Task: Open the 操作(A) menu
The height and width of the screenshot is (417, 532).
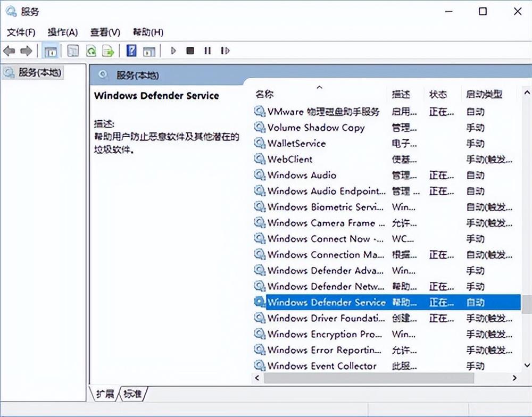Action: click(63, 32)
